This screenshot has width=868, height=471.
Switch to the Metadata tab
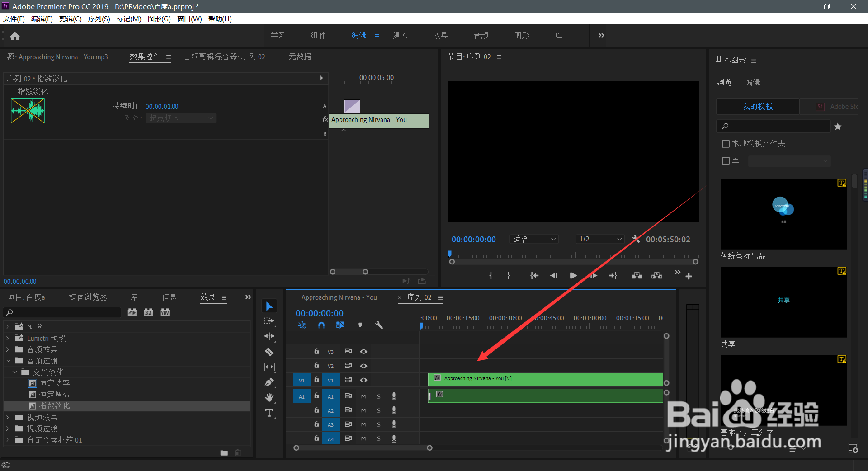pyautogui.click(x=300, y=57)
